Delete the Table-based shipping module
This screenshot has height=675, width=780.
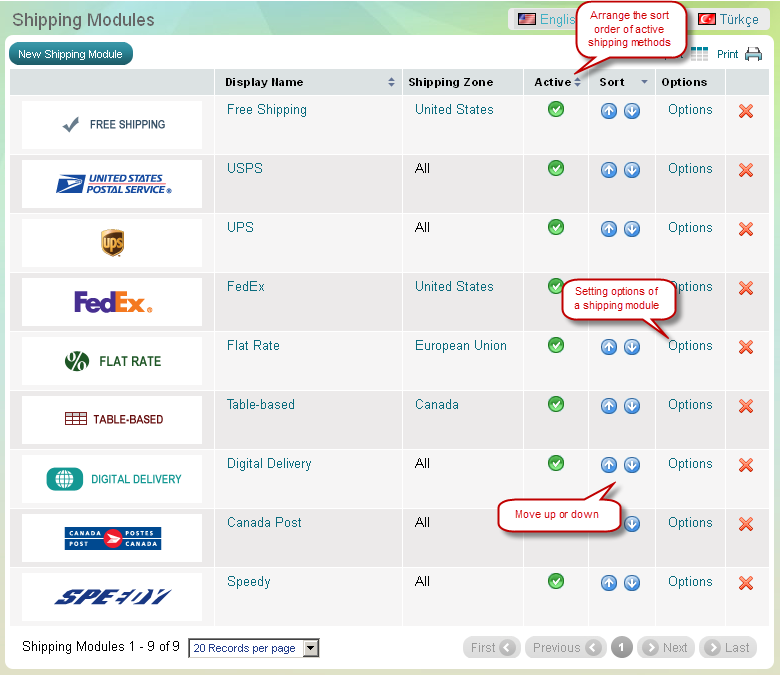745,406
